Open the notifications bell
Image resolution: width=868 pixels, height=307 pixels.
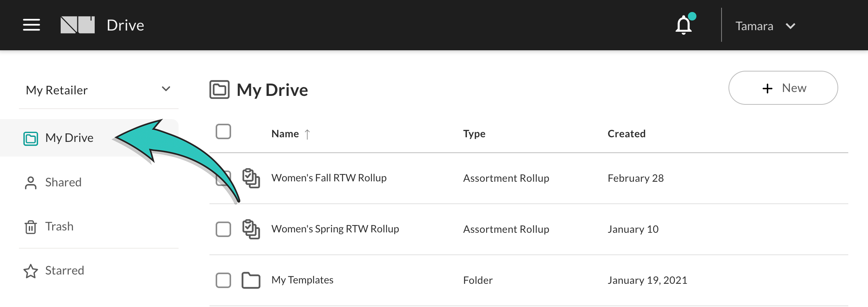pyautogui.click(x=684, y=25)
